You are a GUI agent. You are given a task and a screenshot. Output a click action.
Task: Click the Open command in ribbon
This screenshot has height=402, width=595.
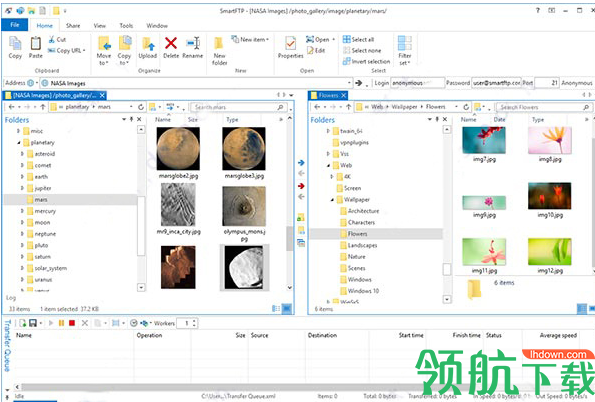coord(321,39)
